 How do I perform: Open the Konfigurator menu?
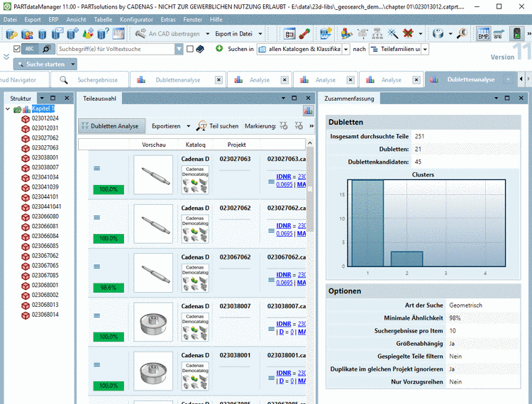click(x=135, y=19)
